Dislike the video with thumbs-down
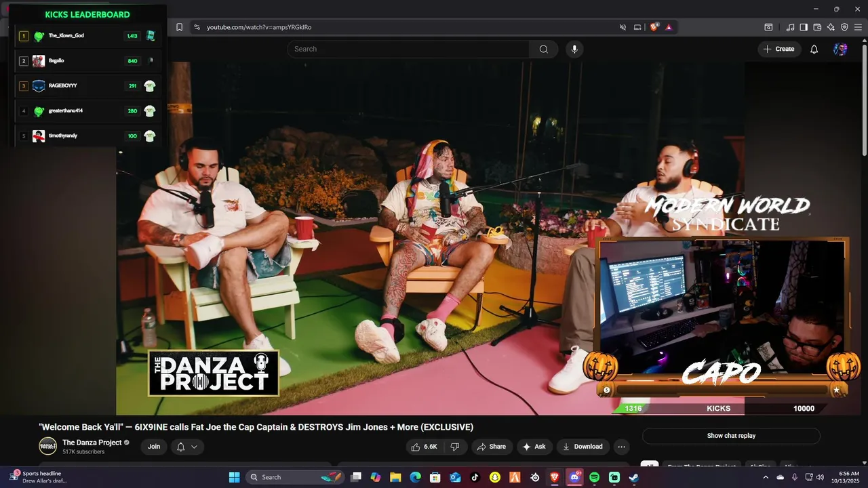 [455, 447]
